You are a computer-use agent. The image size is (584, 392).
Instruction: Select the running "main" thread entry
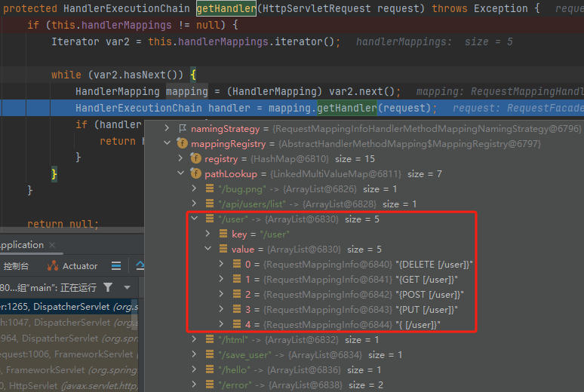tap(48, 287)
